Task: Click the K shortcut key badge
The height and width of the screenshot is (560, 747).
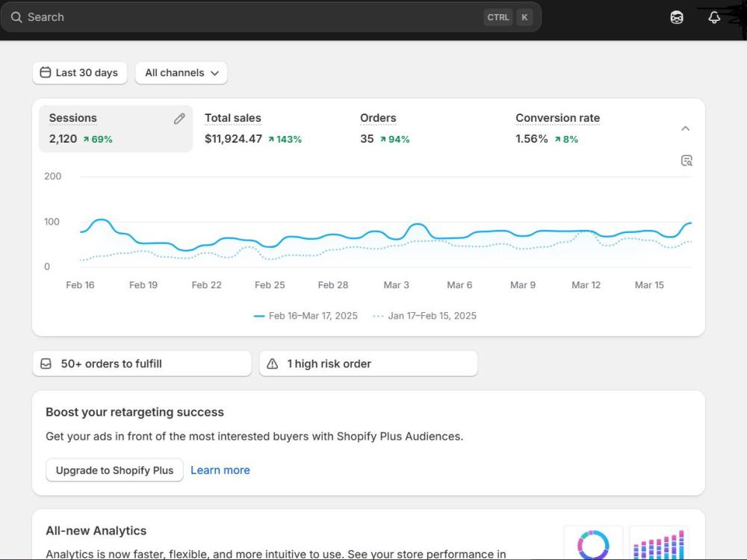Action: click(524, 17)
